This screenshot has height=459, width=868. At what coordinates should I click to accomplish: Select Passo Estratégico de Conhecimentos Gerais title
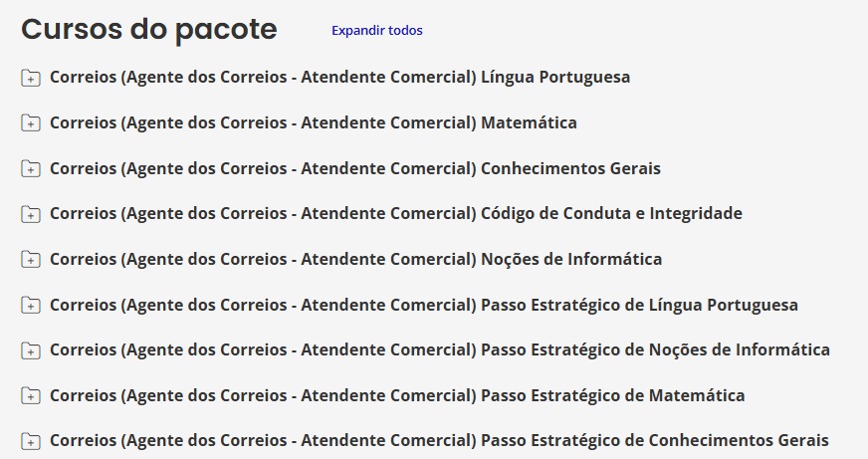440,441
